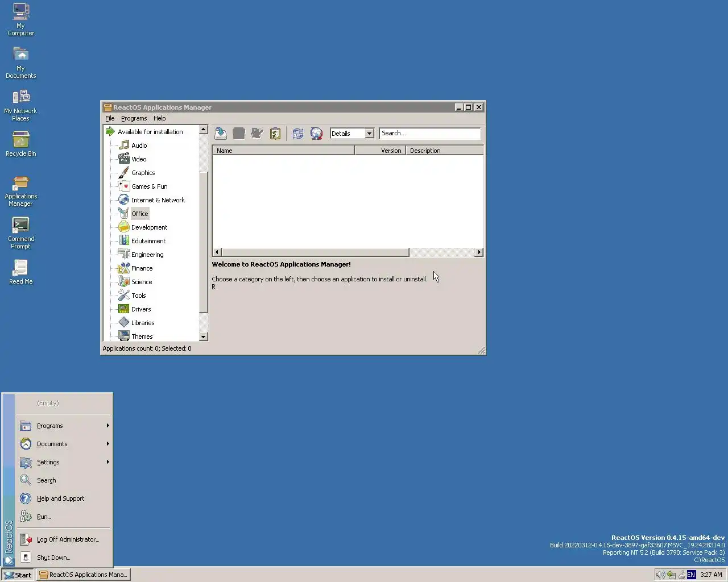The image size is (728, 582).
Task: Open Help and Support in the Start menu
Action: click(64, 498)
